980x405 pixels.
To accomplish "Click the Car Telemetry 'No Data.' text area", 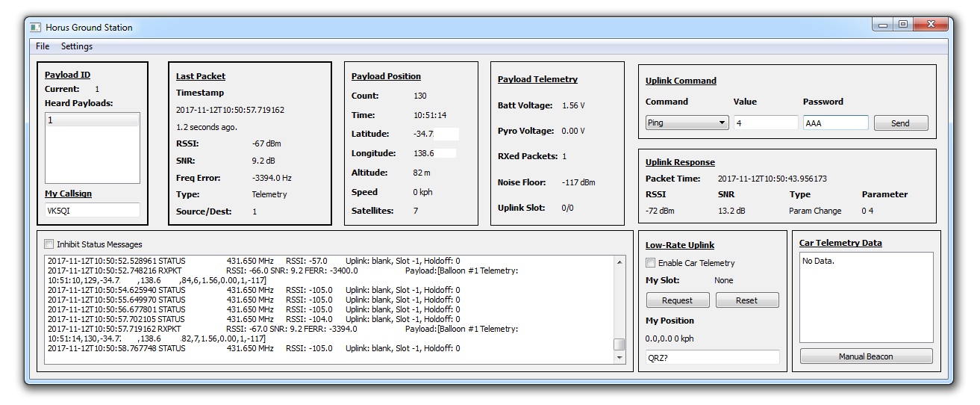I will (x=866, y=297).
